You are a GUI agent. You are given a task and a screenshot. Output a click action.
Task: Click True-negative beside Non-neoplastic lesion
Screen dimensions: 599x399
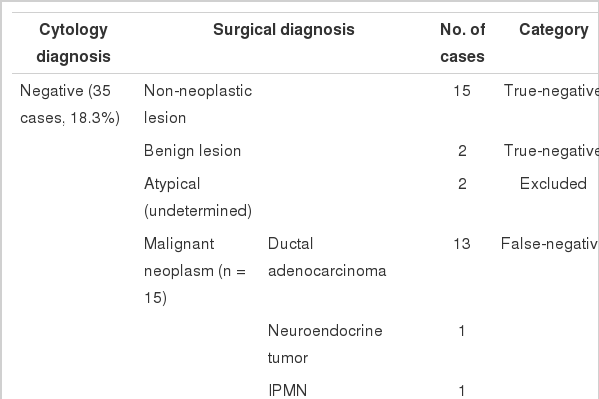pos(551,91)
